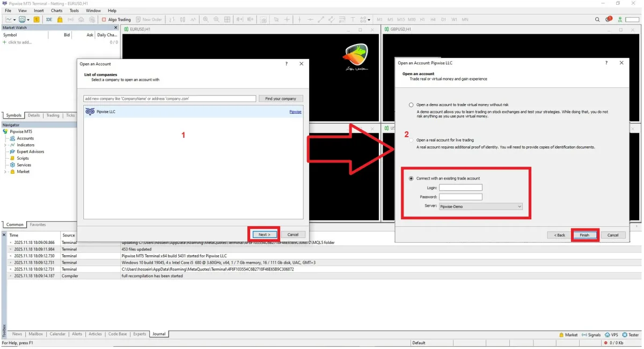Toggle the Algo Trading button
This screenshot has height=349, width=644.
116,19
